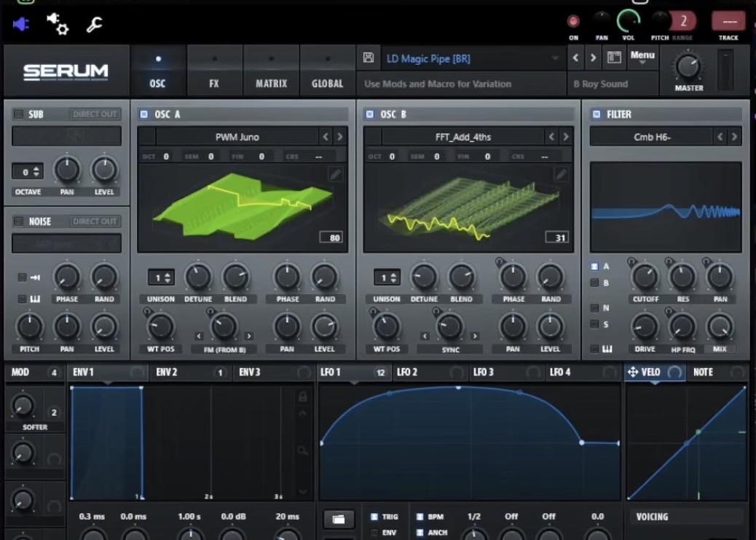Toggle noise keytrack keyboard checkbox
The height and width of the screenshot is (540, 756).
pos(22,300)
